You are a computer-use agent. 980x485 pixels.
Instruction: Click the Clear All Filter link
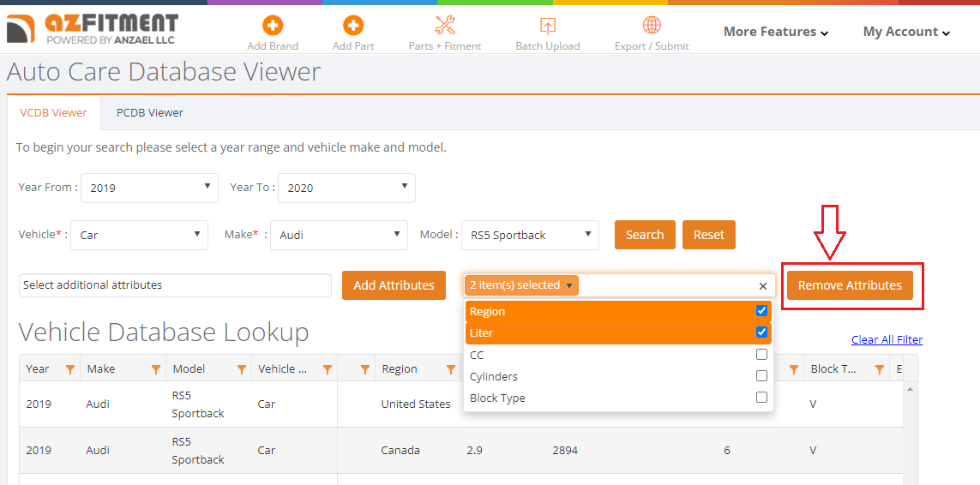[887, 340]
